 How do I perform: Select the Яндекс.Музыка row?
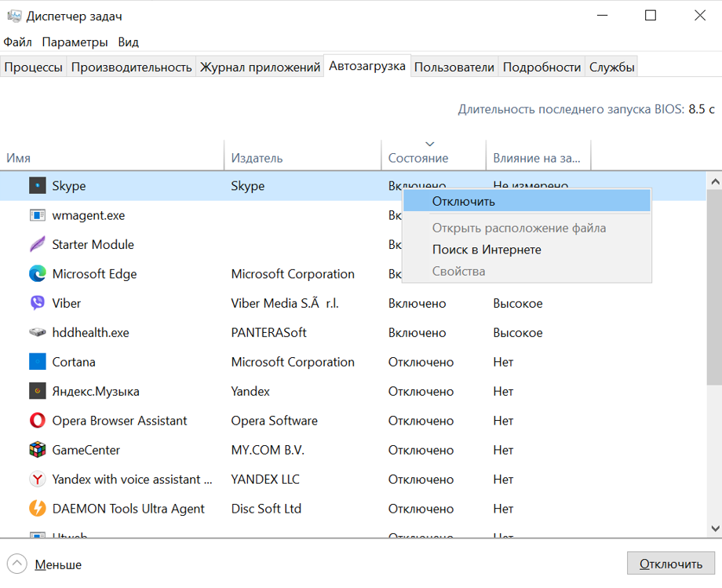coord(352,391)
